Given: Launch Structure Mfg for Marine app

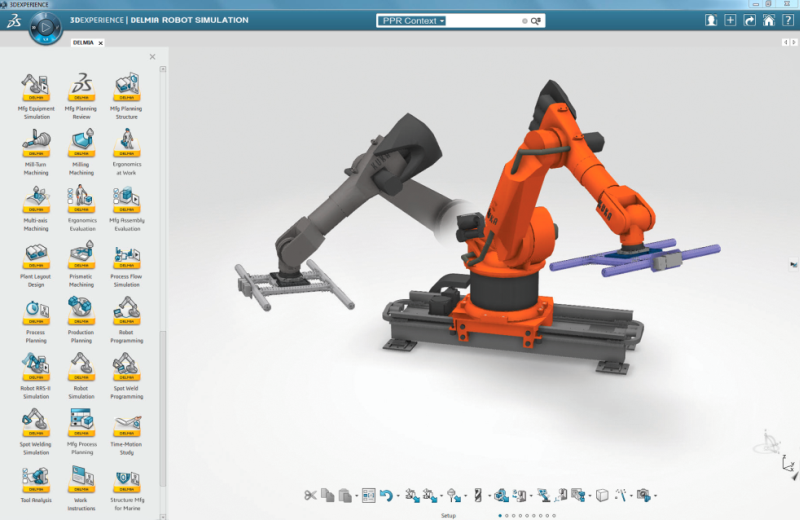Looking at the screenshot, I should click(x=127, y=488).
